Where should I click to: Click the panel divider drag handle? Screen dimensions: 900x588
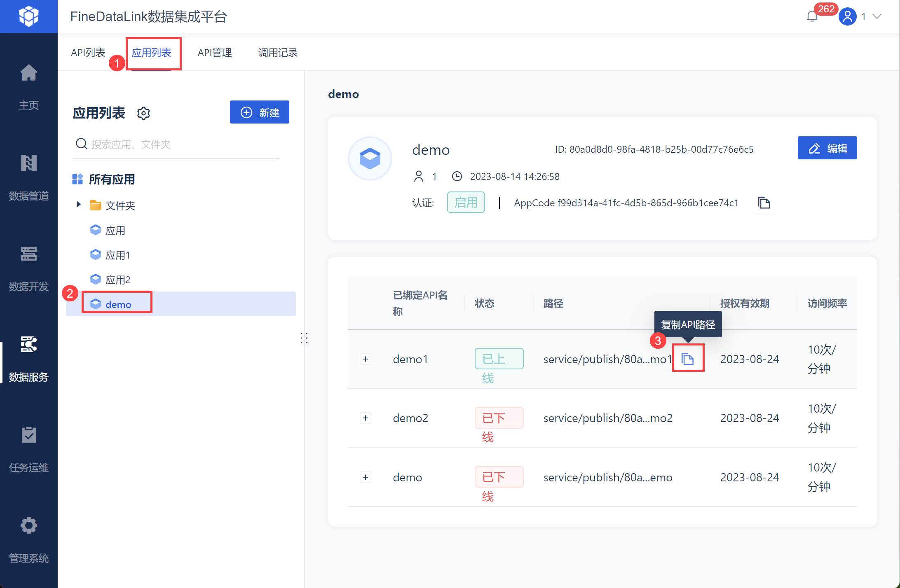point(304,338)
